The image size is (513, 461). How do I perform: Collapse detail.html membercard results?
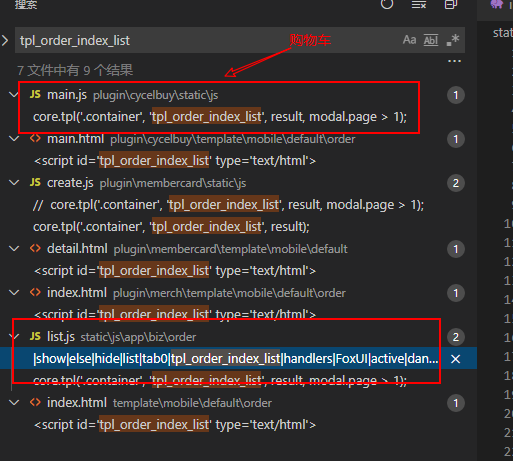(x=14, y=249)
